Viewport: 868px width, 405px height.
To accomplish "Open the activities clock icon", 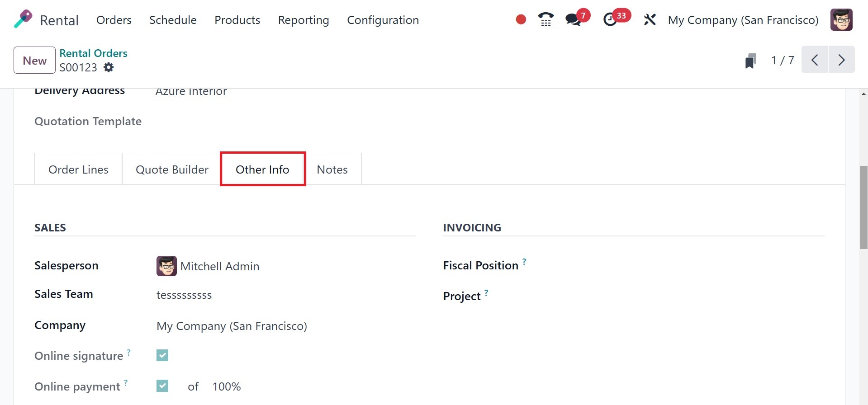I will pyautogui.click(x=610, y=19).
